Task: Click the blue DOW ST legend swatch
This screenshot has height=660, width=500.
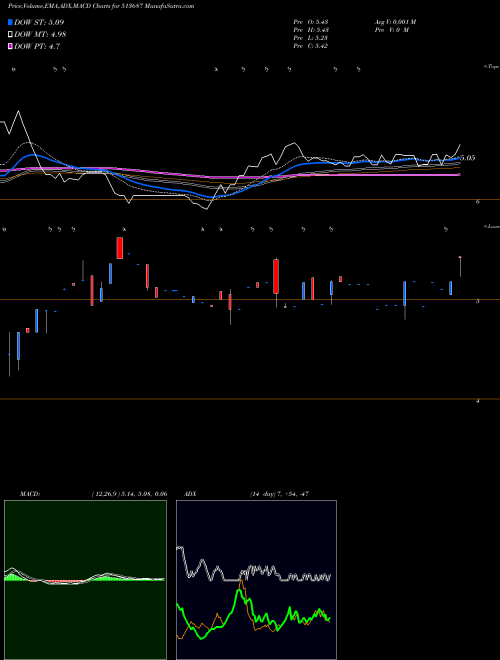Action: [10, 22]
